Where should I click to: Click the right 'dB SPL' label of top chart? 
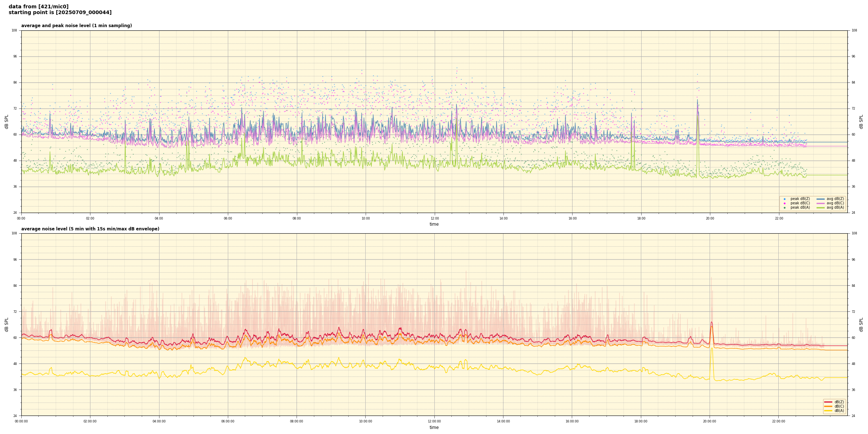[x=861, y=122]
